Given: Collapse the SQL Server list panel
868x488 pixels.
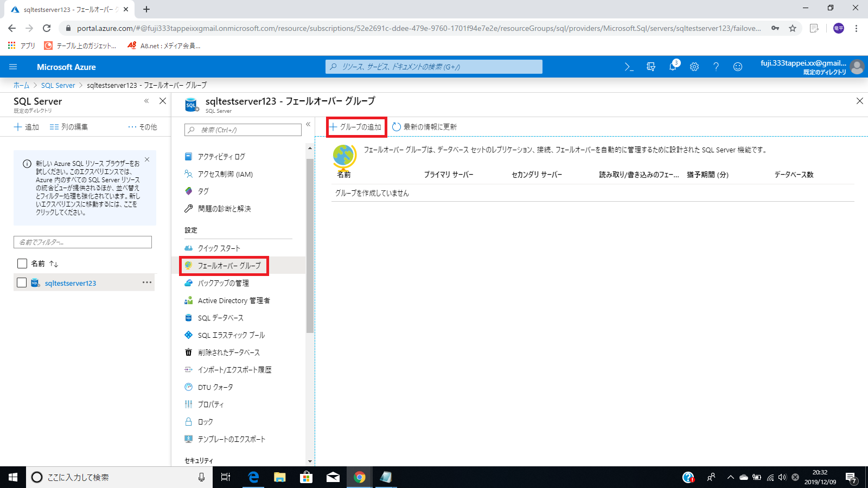Looking at the screenshot, I should [x=146, y=101].
